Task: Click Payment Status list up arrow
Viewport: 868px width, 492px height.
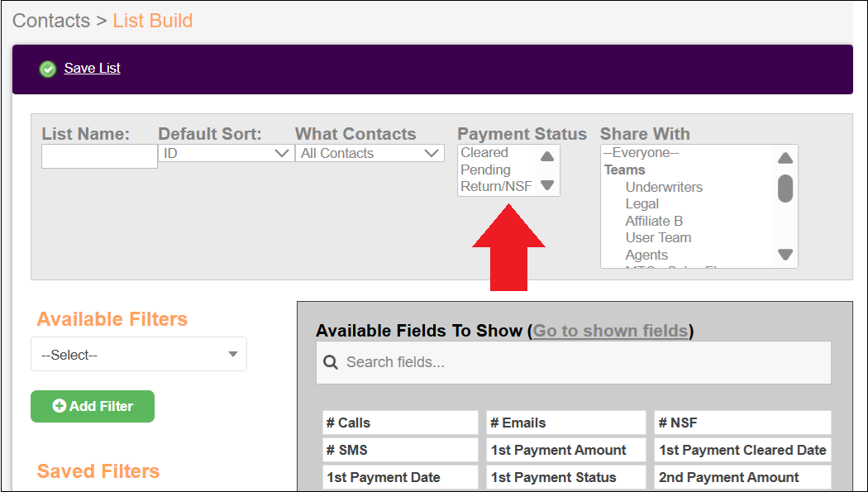Action: click(547, 156)
